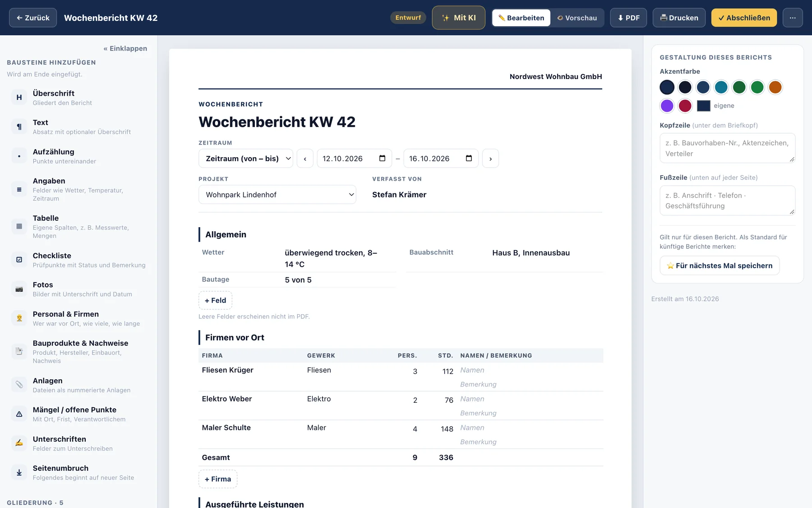Insert Mängel / offene Punkte block
The image size is (812, 508).
79,414
